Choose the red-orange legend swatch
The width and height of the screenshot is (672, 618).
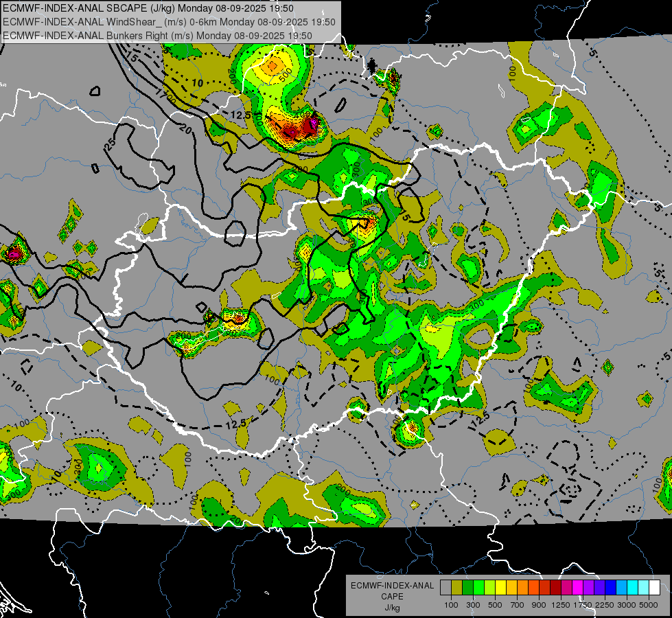(533, 588)
